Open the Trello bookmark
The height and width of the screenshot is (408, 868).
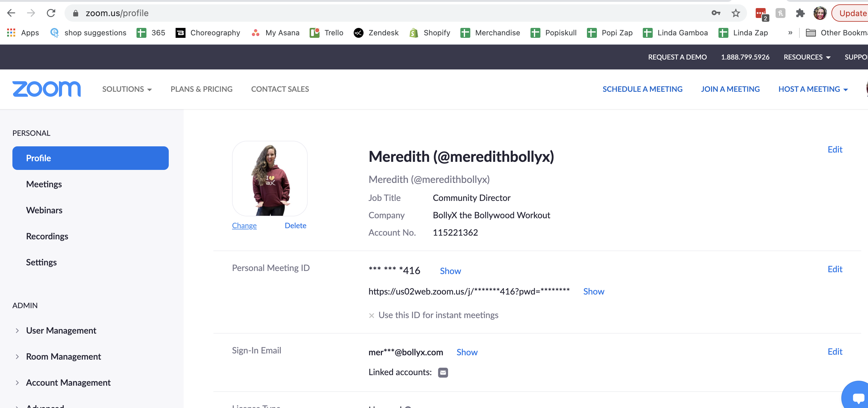[x=326, y=33]
